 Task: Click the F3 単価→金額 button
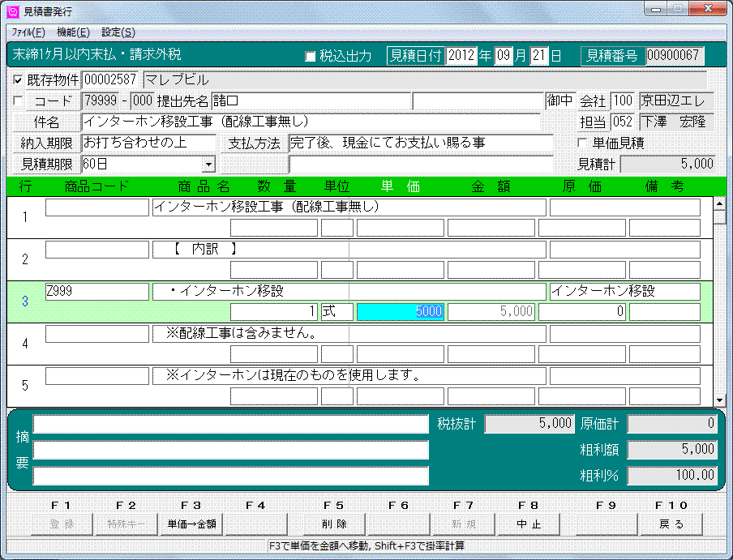point(191,524)
